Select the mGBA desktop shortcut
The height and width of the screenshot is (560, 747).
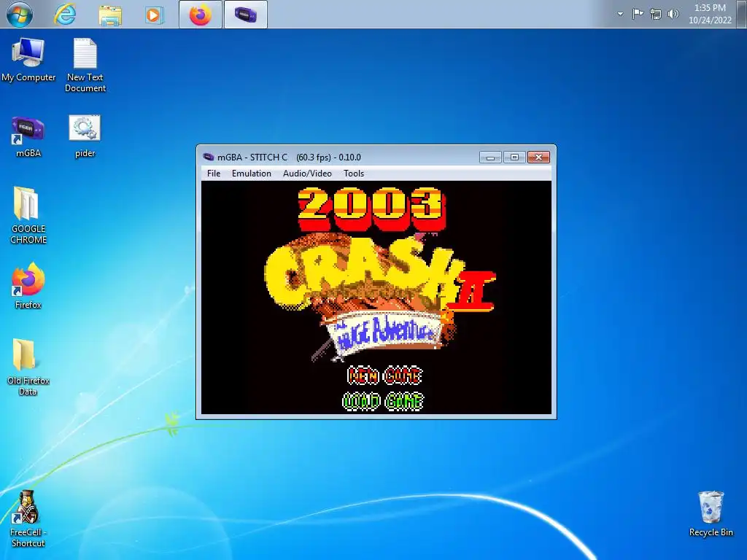28,136
